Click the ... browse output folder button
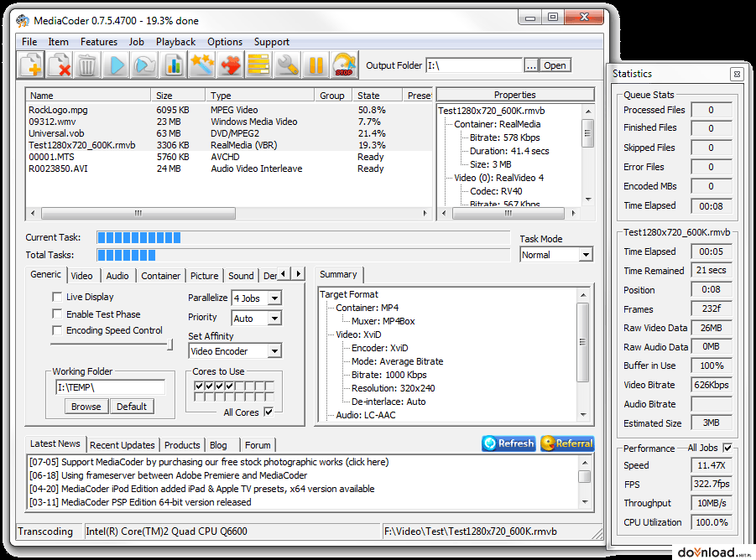This screenshot has width=756, height=560. pyautogui.click(x=531, y=65)
